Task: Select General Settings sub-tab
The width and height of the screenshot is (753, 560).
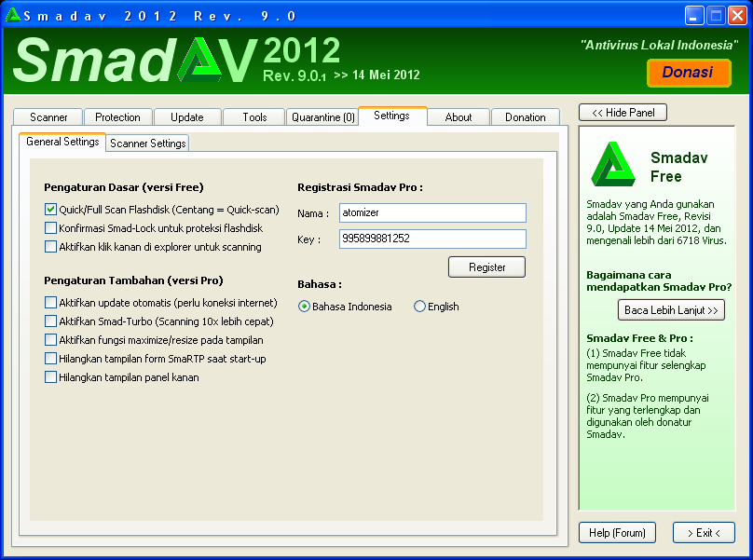Action: (x=62, y=142)
